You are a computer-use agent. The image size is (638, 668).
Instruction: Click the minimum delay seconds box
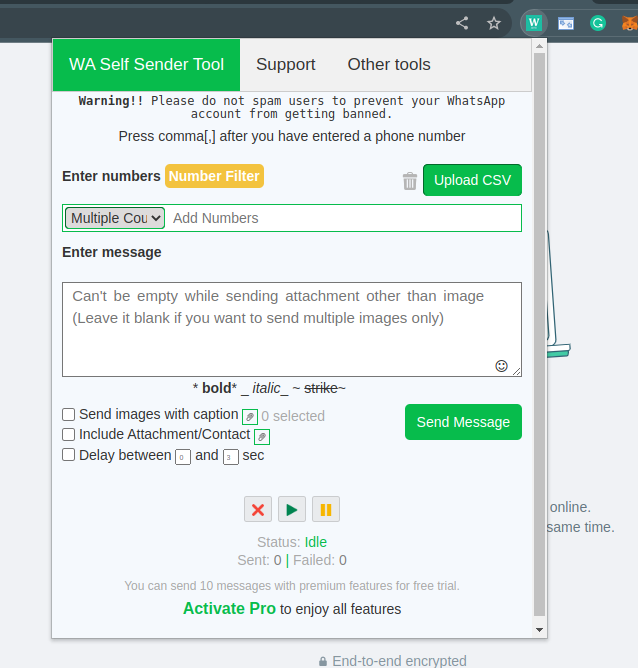(x=183, y=457)
